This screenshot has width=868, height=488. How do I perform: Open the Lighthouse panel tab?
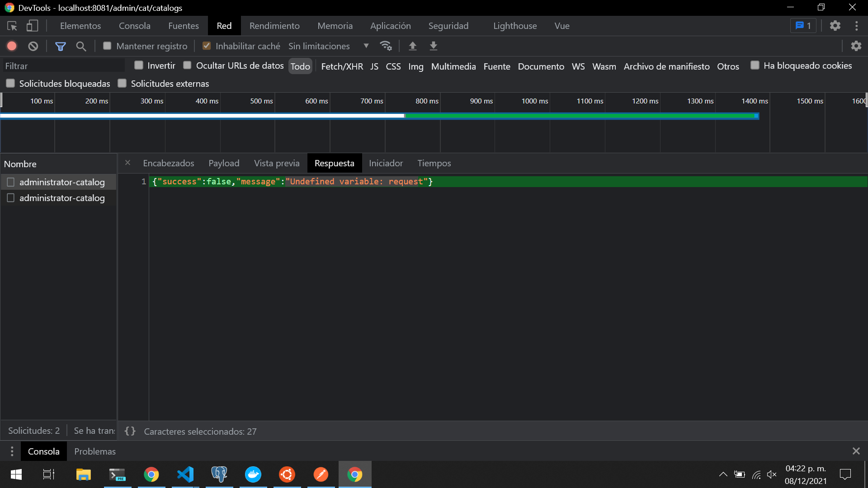515,26
